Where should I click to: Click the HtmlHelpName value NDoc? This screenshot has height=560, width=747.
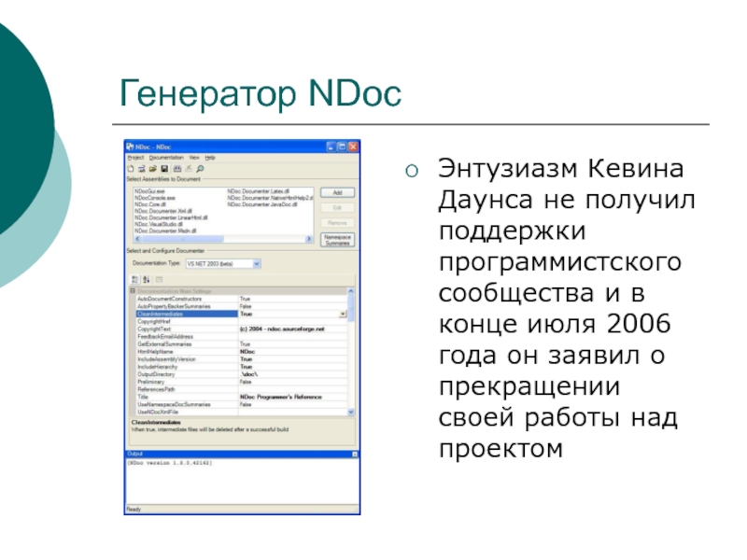pyautogui.click(x=247, y=352)
